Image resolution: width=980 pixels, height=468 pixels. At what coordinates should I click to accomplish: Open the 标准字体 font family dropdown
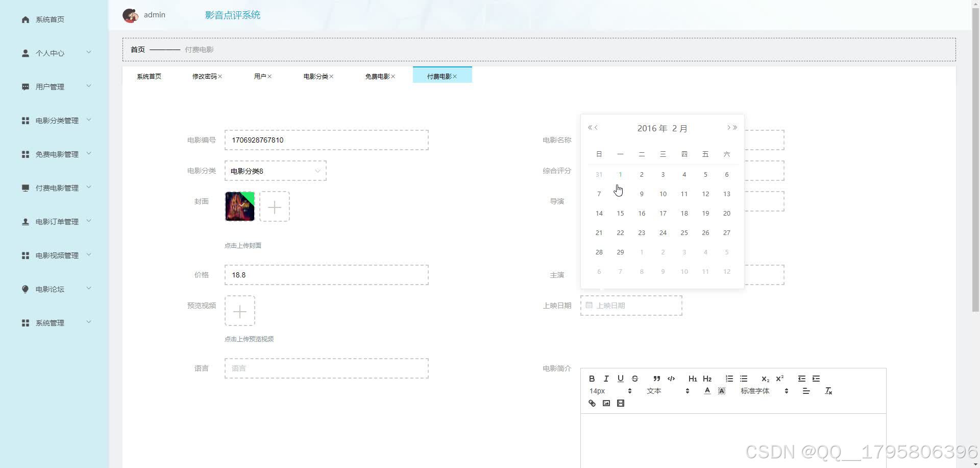764,391
